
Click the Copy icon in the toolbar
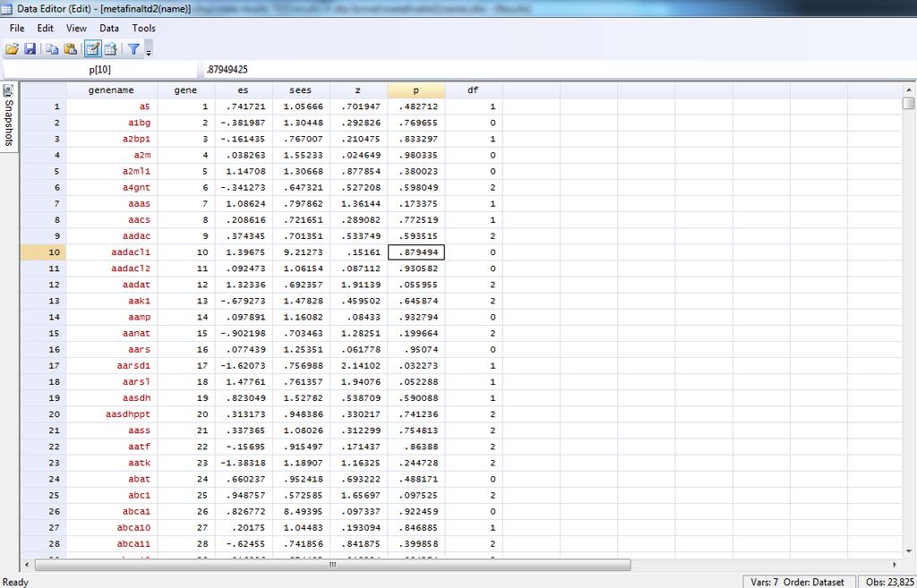point(52,49)
